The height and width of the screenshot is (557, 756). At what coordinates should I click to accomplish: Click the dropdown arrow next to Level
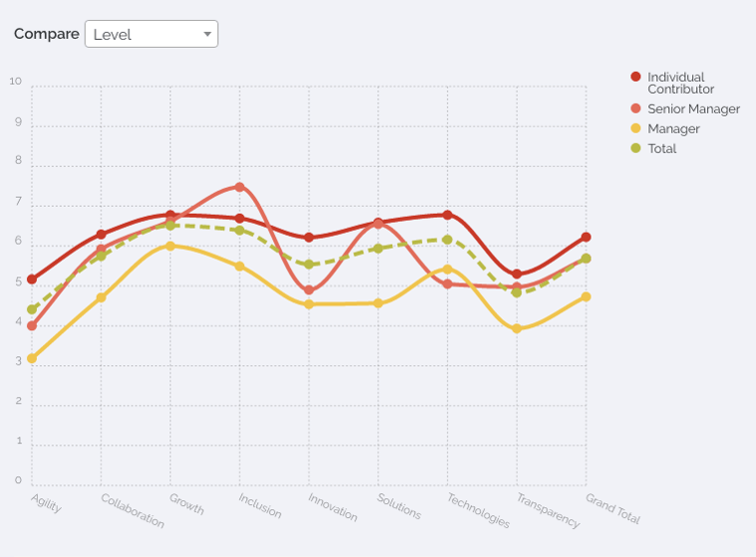pyautogui.click(x=207, y=34)
